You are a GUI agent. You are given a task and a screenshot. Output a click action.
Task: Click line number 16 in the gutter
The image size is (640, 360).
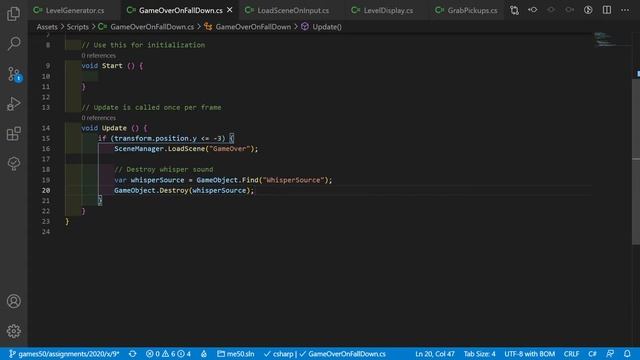tap(46, 149)
